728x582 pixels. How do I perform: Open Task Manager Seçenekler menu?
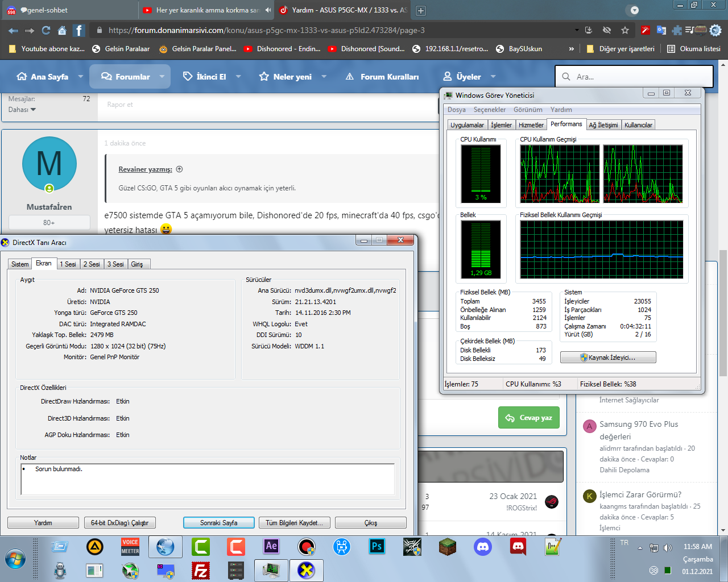(x=490, y=110)
